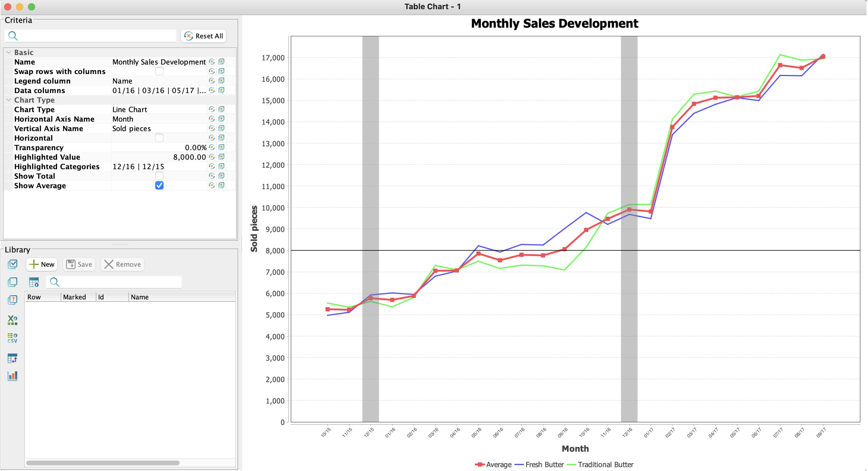
Task: Sort by Library Name column header
Action: (x=182, y=297)
